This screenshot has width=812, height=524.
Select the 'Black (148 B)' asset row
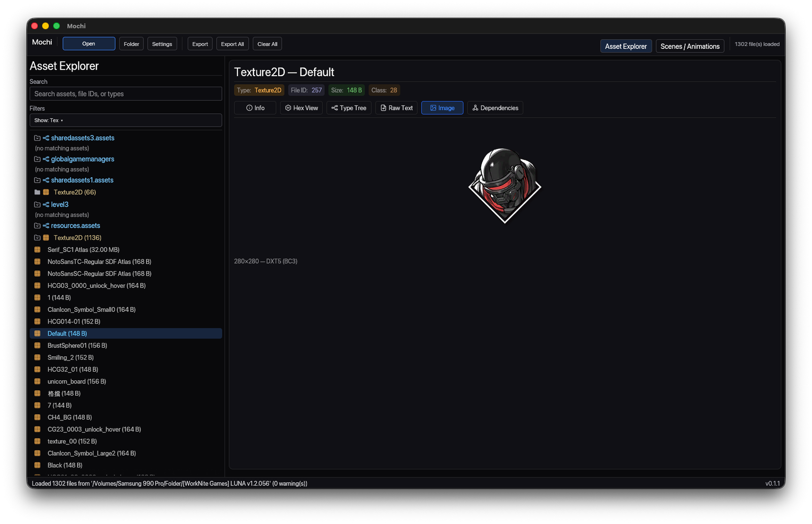[126, 466]
